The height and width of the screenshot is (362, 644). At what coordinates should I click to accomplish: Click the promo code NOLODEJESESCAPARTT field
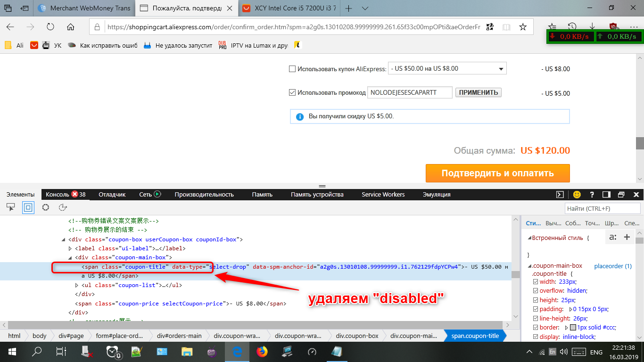click(410, 92)
